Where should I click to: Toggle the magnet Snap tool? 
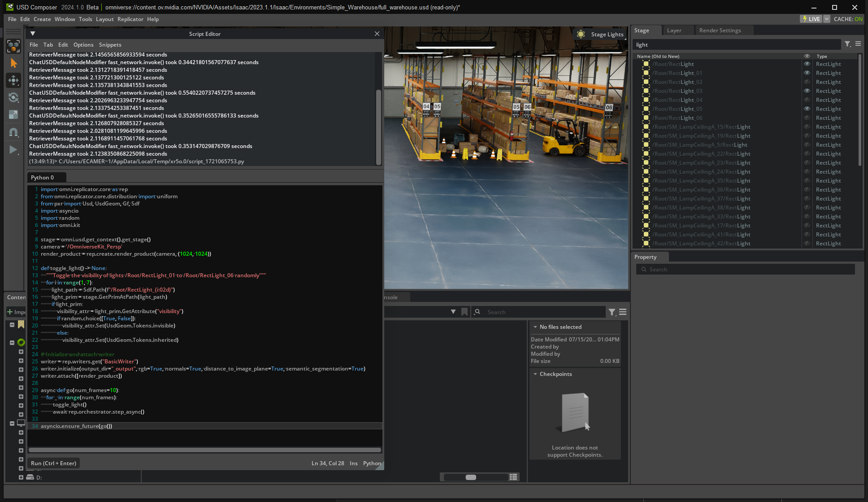click(x=13, y=132)
